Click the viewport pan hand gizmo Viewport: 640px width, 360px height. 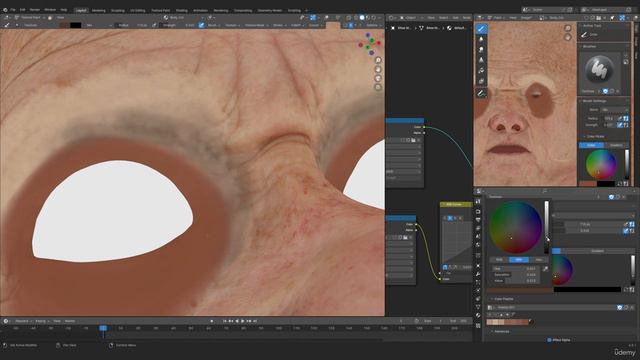pos(378,69)
